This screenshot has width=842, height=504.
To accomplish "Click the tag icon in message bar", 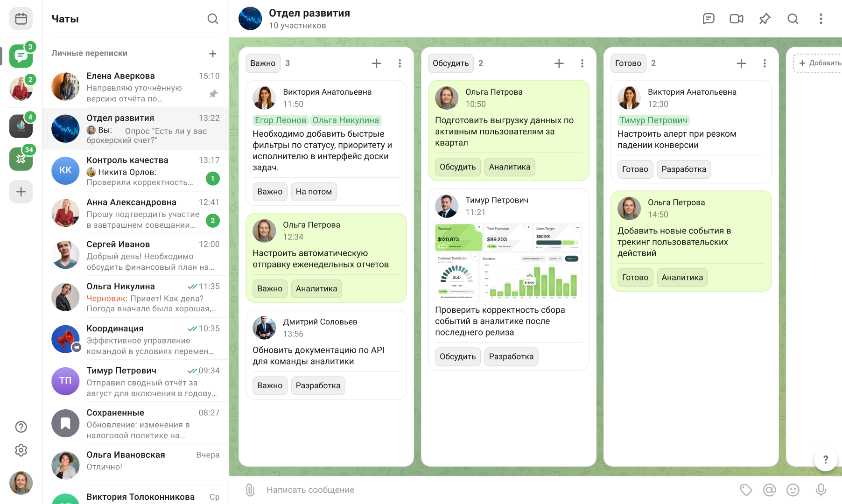I will 746,490.
